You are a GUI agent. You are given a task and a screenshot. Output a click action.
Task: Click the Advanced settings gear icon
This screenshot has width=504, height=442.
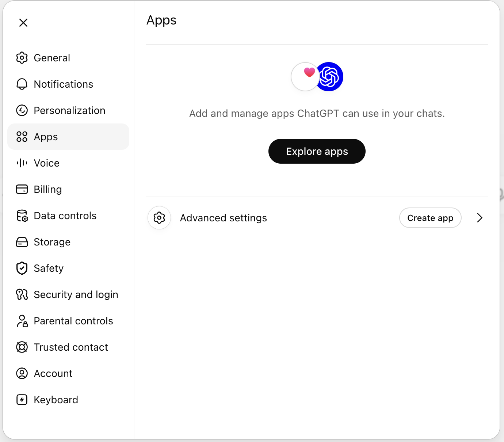click(x=159, y=218)
